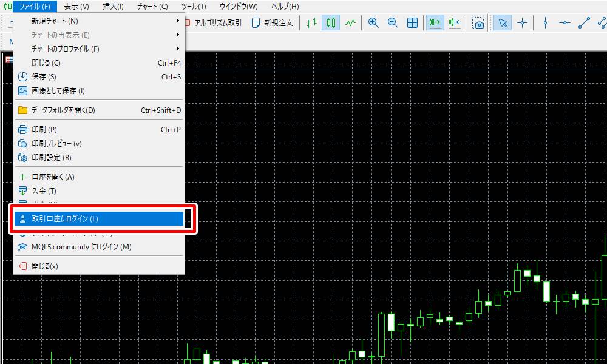This screenshot has width=607, height=364.
Task: Select the vertical line drawing tool
Action: tap(545, 23)
